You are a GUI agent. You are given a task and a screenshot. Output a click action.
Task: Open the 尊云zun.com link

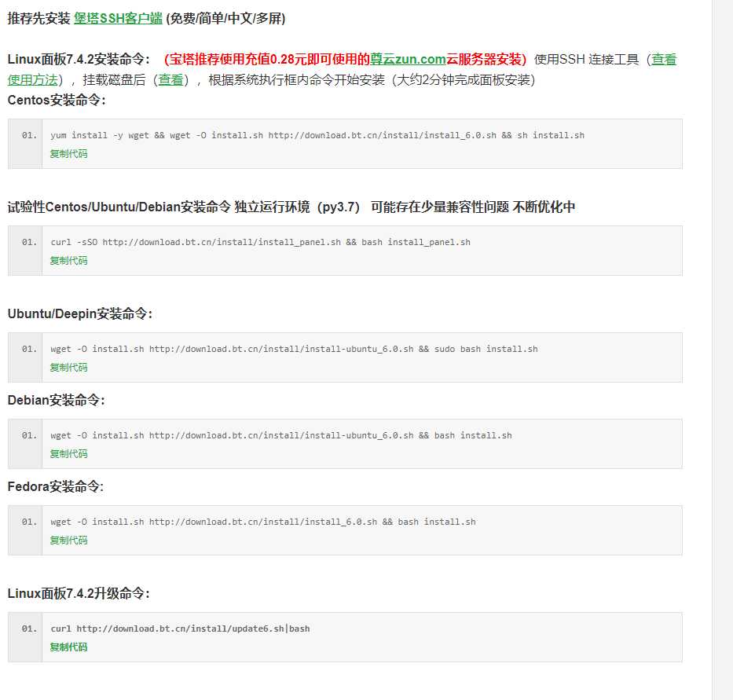(x=408, y=60)
